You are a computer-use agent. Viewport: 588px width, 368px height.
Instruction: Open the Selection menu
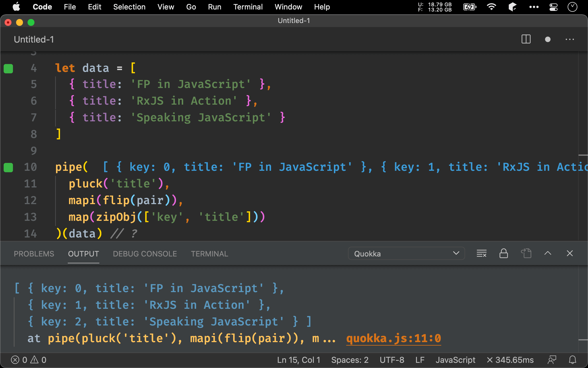[x=129, y=7]
